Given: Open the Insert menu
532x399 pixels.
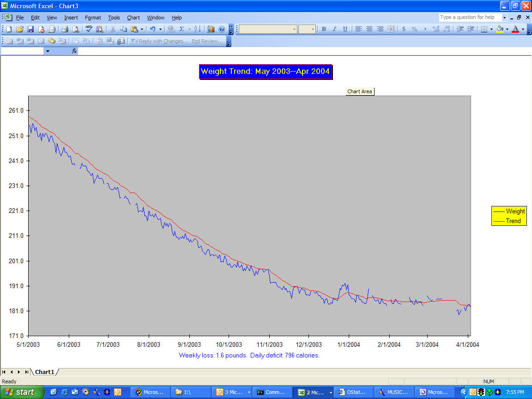Looking at the screenshot, I should point(71,18).
